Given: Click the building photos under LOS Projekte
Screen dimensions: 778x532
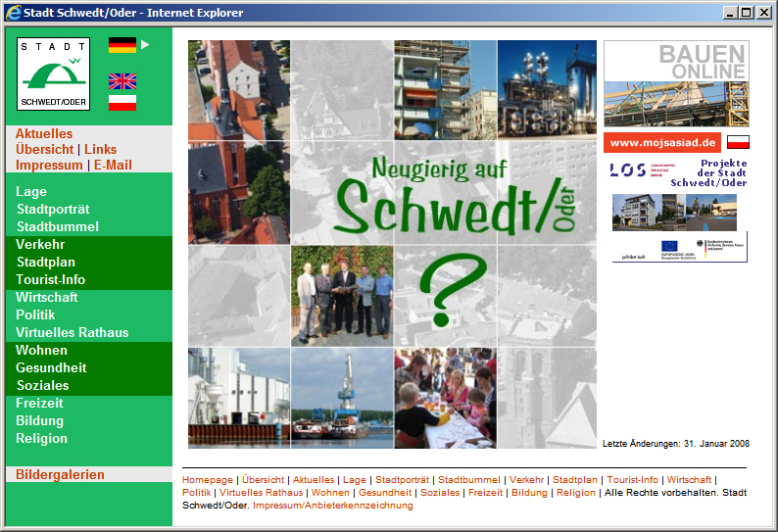Looking at the screenshot, I should (674, 212).
